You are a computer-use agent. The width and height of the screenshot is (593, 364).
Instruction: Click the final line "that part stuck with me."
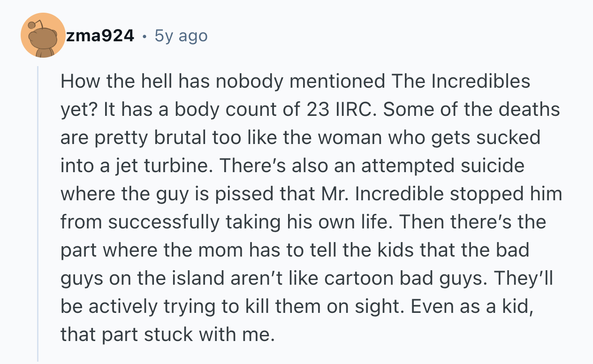coord(167,334)
